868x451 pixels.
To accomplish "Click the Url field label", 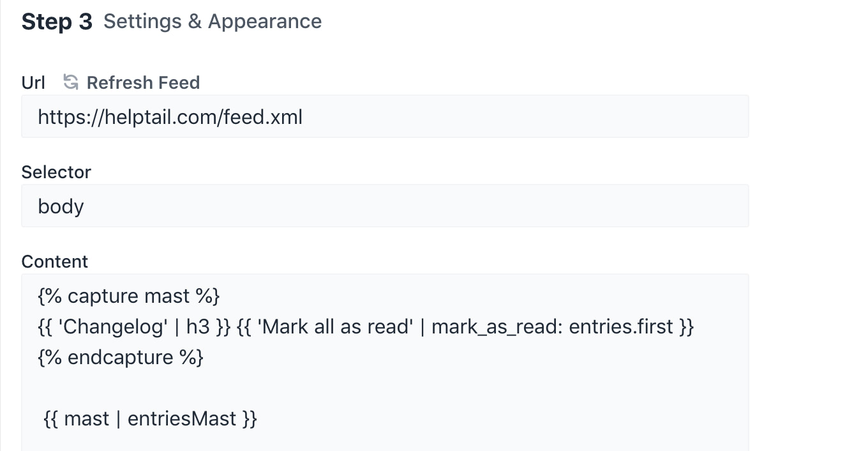I will click(33, 82).
